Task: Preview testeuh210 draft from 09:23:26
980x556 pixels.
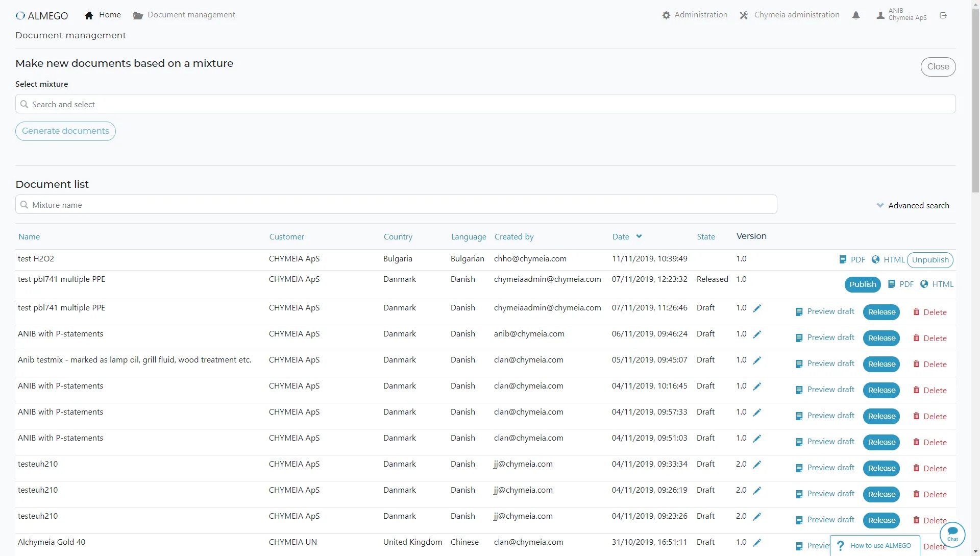Action: pyautogui.click(x=825, y=520)
